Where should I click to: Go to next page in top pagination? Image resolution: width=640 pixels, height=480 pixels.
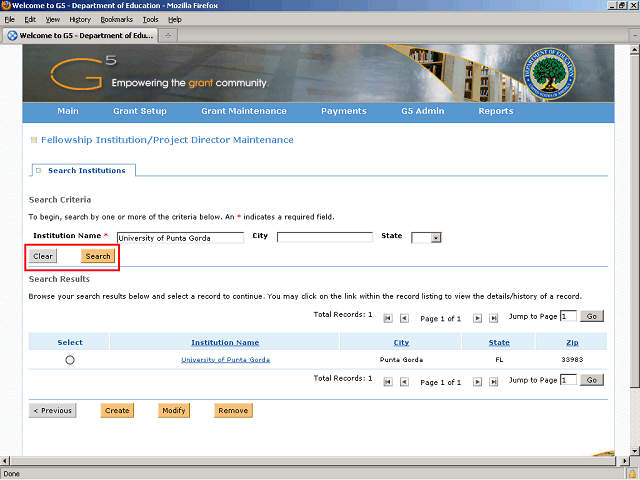click(477, 318)
